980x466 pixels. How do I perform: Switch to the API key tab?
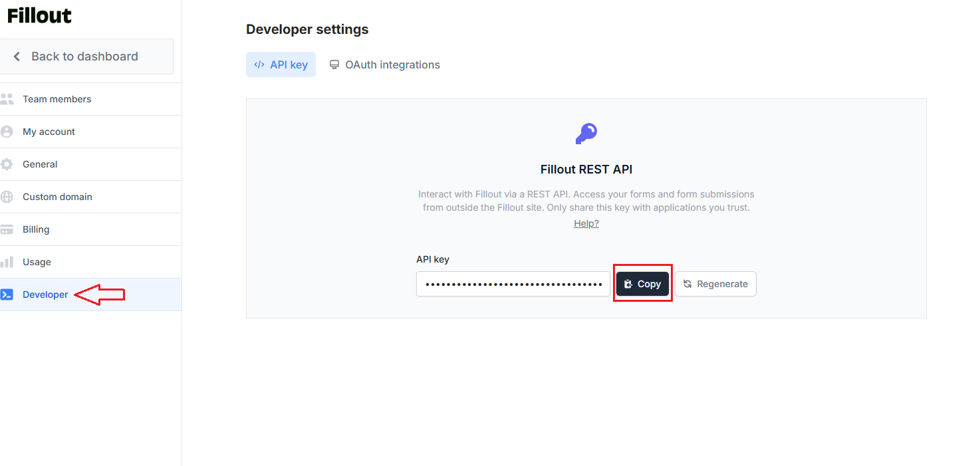(281, 64)
